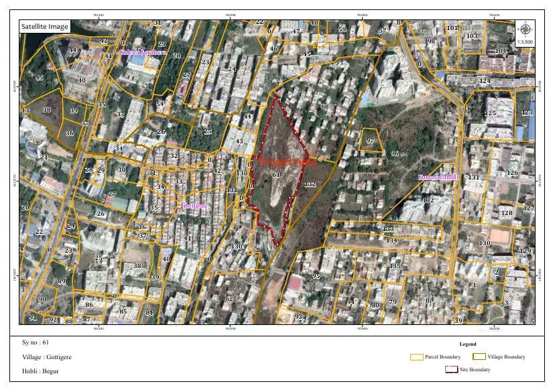
Task: Click parcel number 84 on the map
Action: [149, 313]
